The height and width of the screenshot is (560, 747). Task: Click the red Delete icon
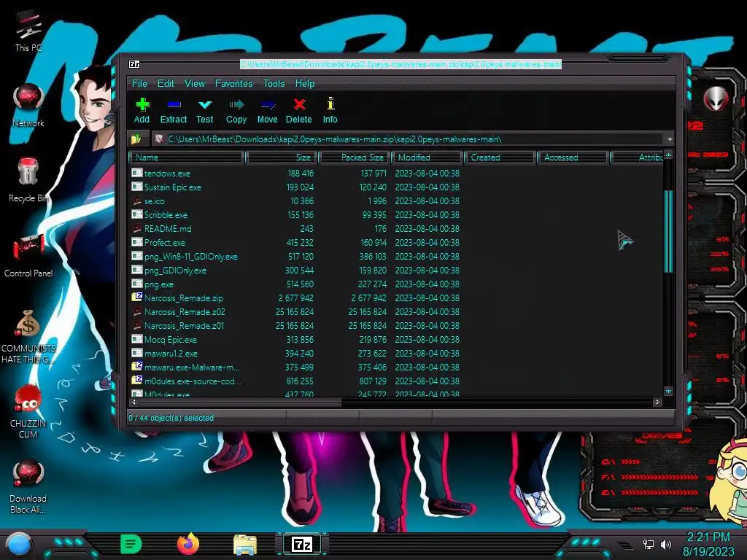click(299, 104)
